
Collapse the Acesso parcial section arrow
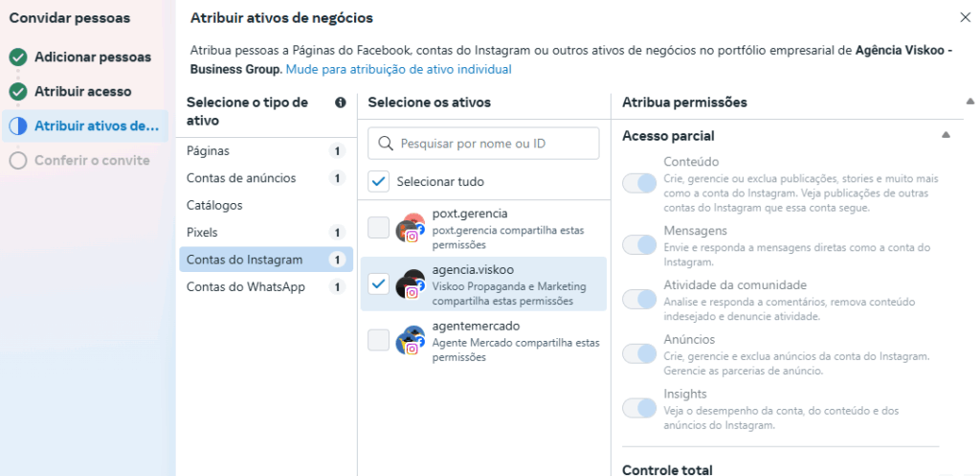[x=947, y=135]
